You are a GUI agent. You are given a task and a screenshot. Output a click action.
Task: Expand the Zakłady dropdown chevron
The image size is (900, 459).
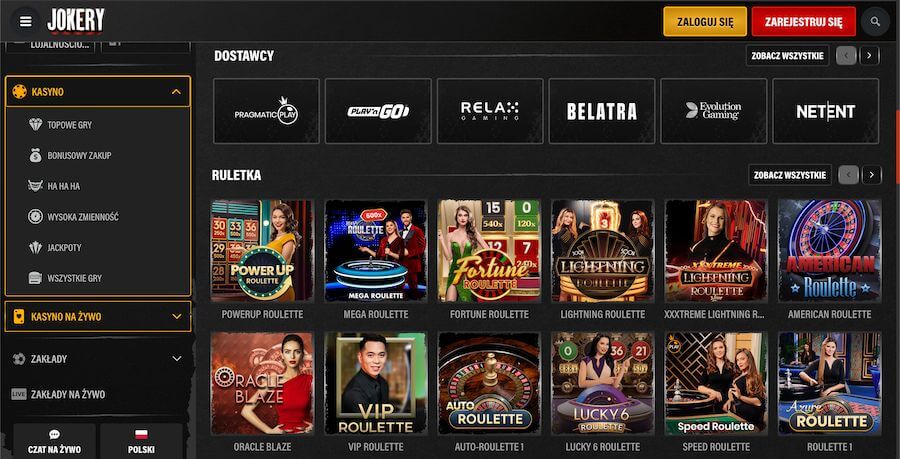coord(176,359)
